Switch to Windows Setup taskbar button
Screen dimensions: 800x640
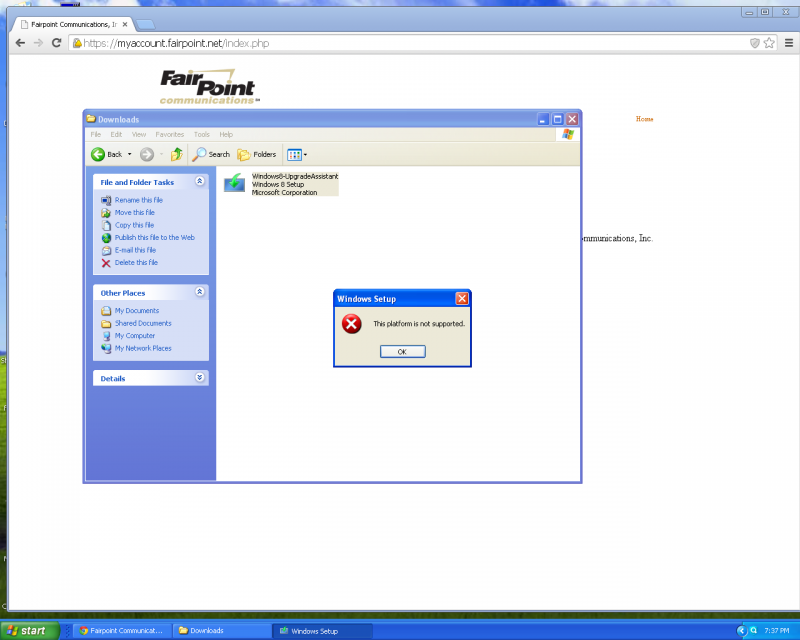322,631
